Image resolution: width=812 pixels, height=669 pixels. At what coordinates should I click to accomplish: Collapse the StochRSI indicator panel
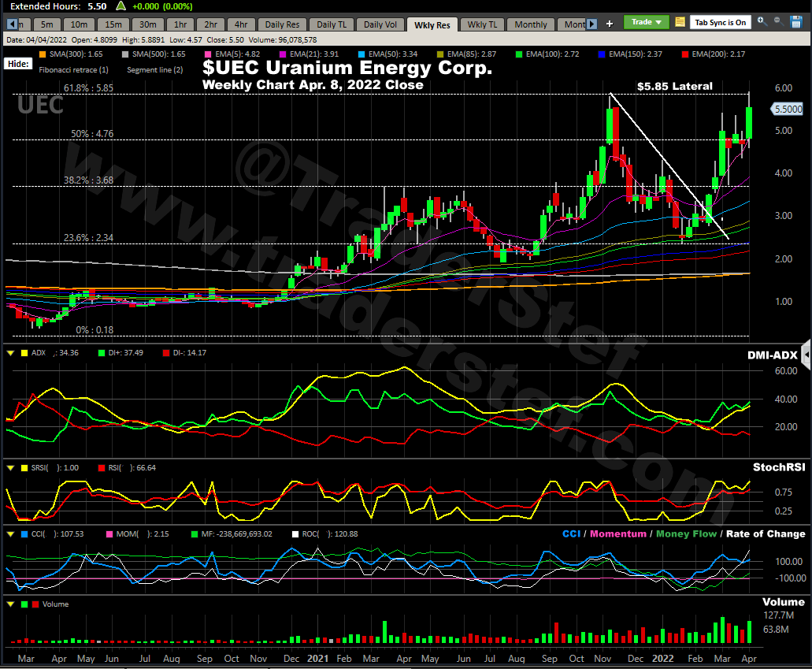tap(10, 467)
